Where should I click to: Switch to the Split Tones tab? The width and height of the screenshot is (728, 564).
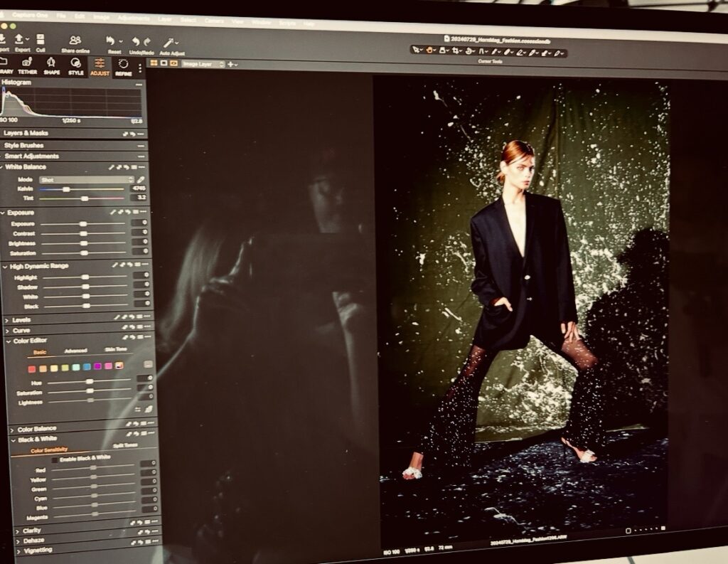(x=125, y=445)
